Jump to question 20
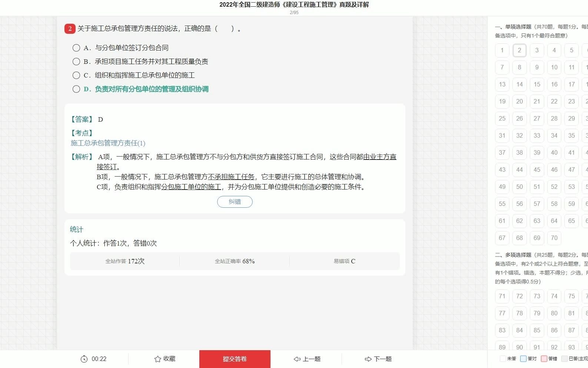Viewport: 588px width, 368px height. [x=519, y=102]
